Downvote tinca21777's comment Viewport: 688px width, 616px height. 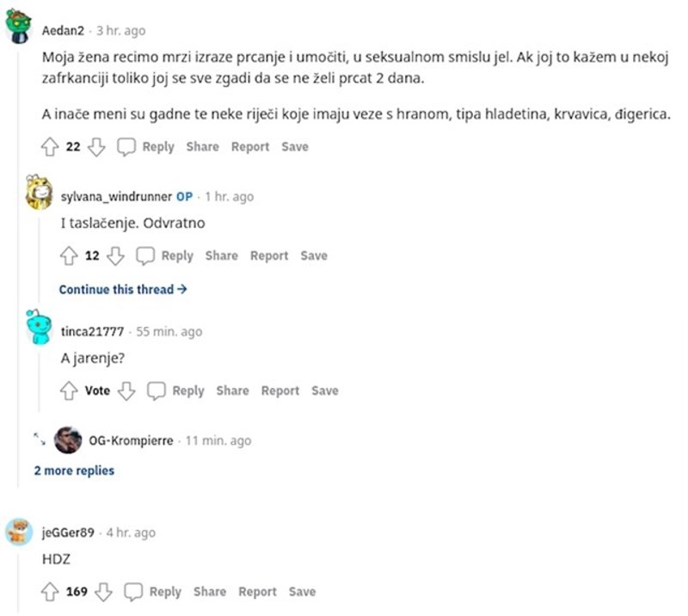126,391
